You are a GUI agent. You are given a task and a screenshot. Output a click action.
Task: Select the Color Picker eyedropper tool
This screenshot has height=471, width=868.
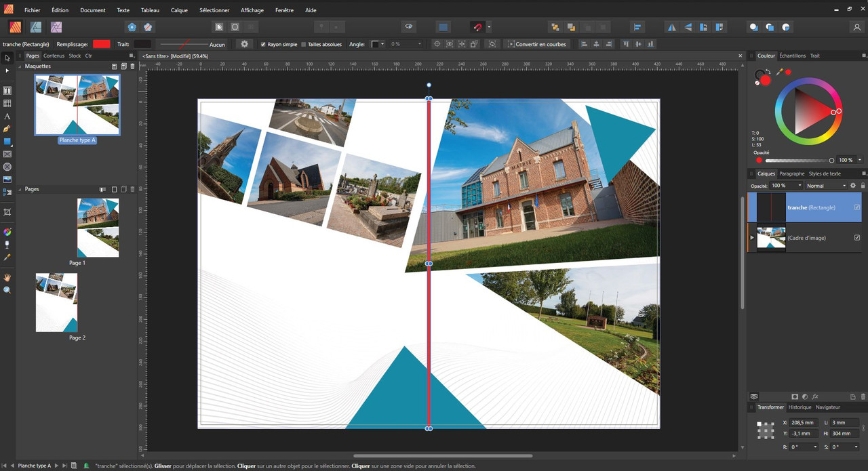coord(7,258)
